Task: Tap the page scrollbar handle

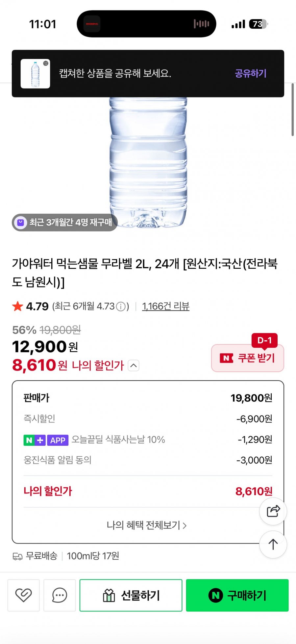Action: [292, 110]
